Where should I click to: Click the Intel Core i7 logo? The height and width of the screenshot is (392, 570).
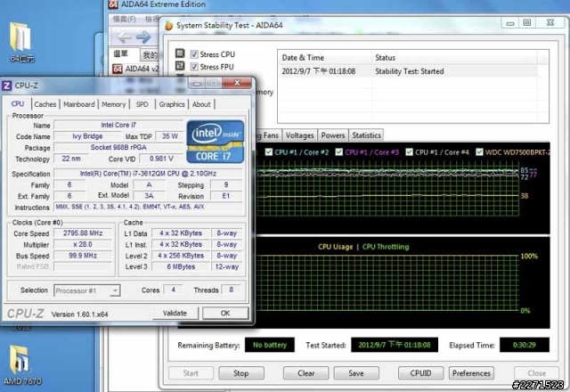(x=216, y=142)
